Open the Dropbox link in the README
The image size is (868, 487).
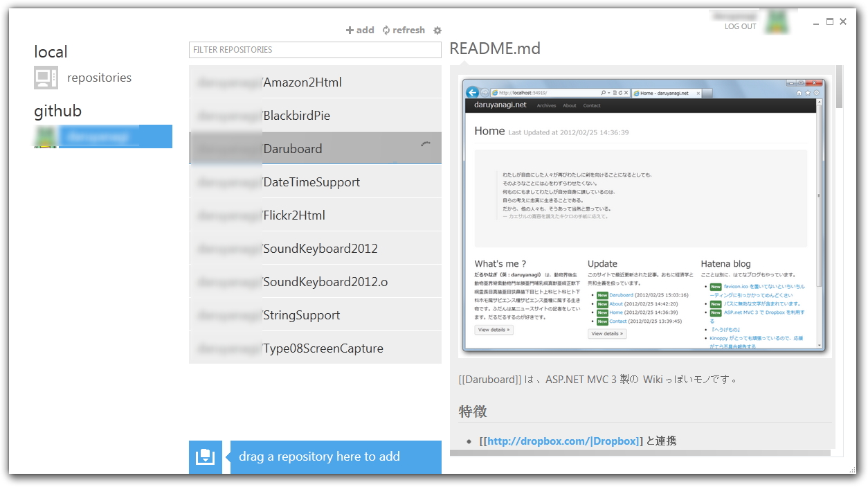pyautogui.click(x=561, y=441)
